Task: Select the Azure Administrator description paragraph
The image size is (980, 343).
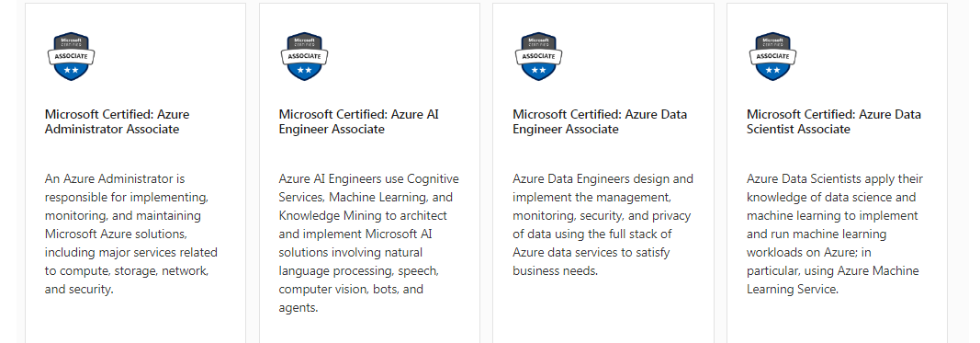Action: pyautogui.click(x=131, y=234)
